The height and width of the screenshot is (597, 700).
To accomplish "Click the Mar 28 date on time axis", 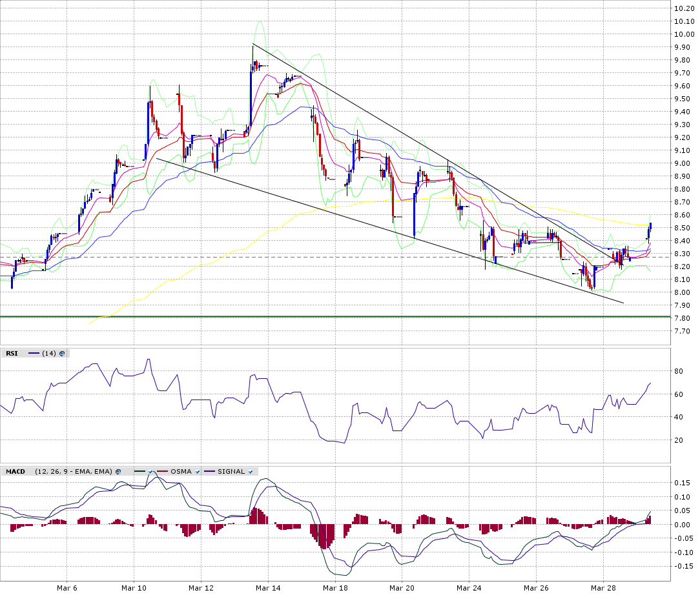I will click(x=603, y=589).
